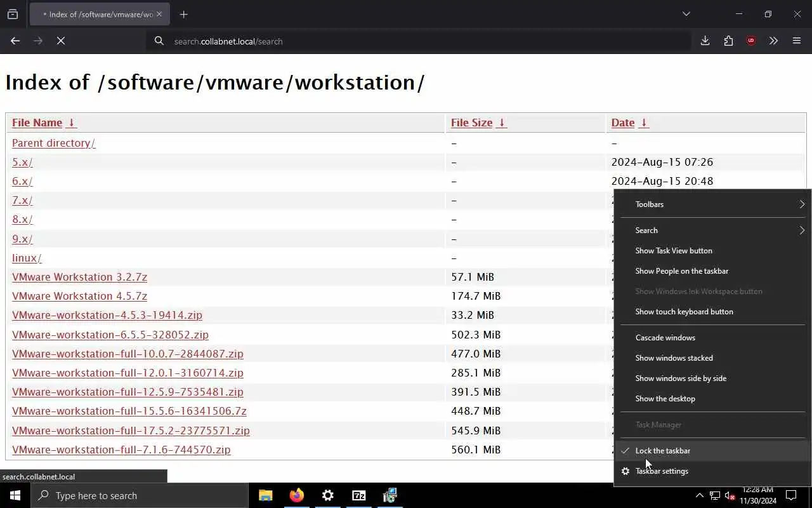Open Firefox View tab list icon

(13, 14)
